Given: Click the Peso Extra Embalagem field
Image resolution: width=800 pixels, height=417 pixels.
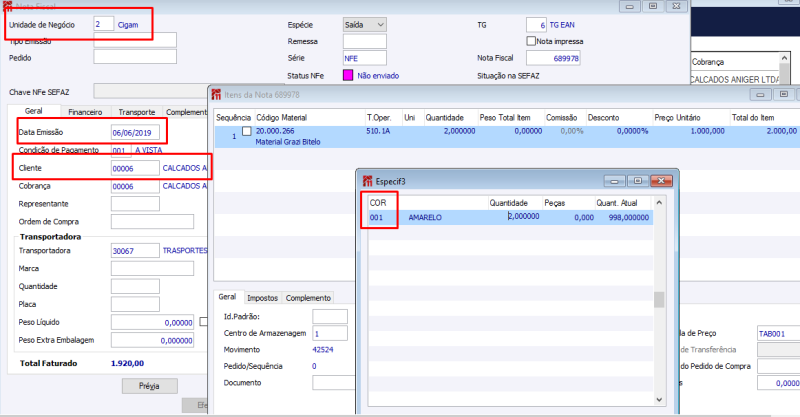Looking at the screenshot, I should 153,340.
